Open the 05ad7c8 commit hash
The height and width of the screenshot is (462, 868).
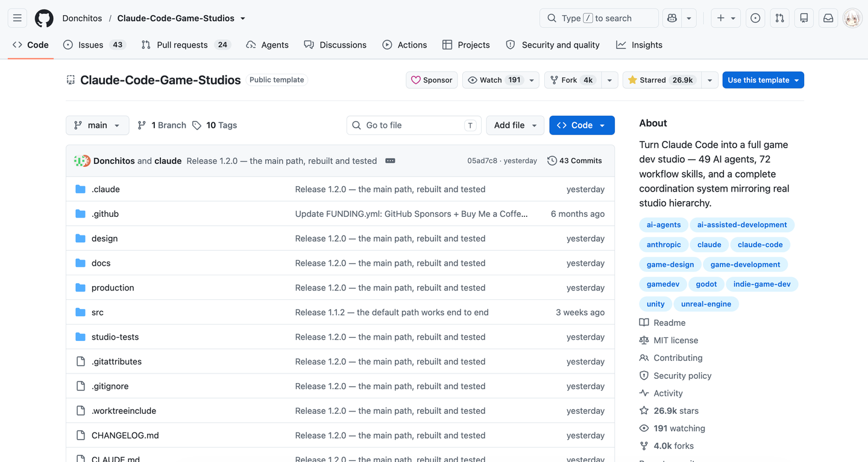(x=482, y=161)
